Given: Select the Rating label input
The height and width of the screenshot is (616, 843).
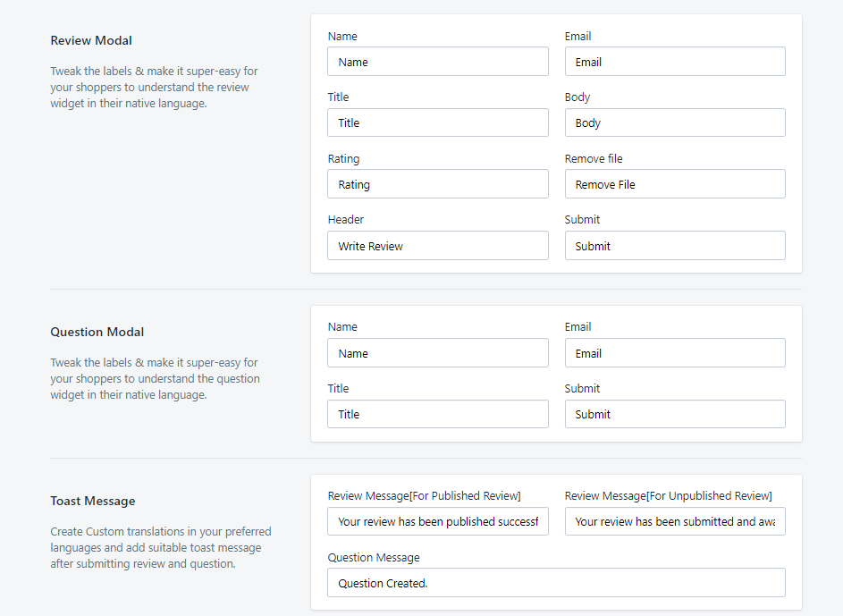Looking at the screenshot, I should [438, 184].
